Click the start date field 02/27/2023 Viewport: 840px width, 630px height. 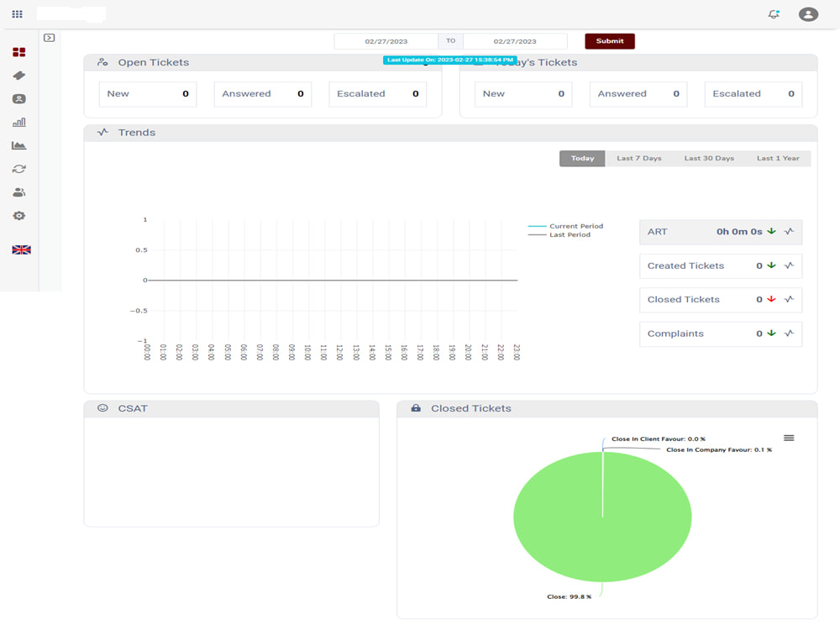tap(386, 41)
